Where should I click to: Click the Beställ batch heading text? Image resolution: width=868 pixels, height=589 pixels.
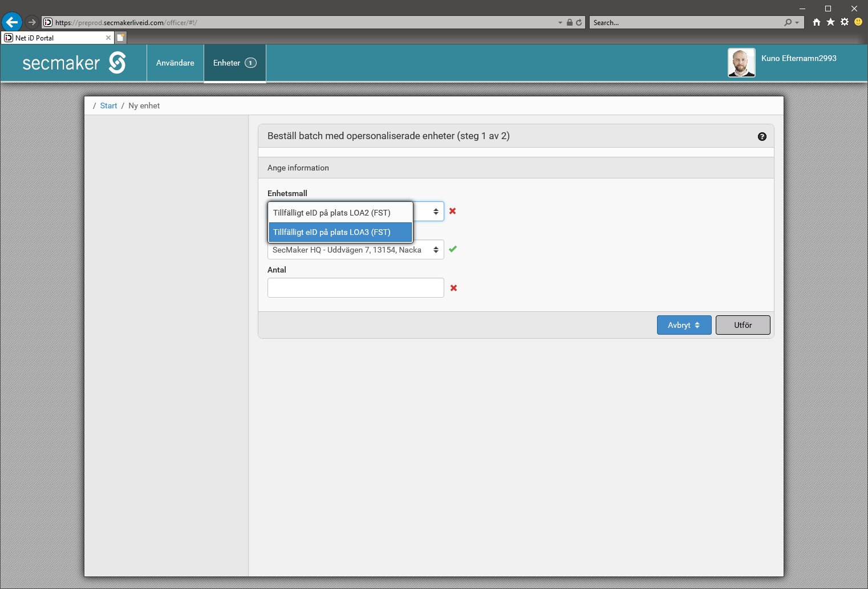388,136
